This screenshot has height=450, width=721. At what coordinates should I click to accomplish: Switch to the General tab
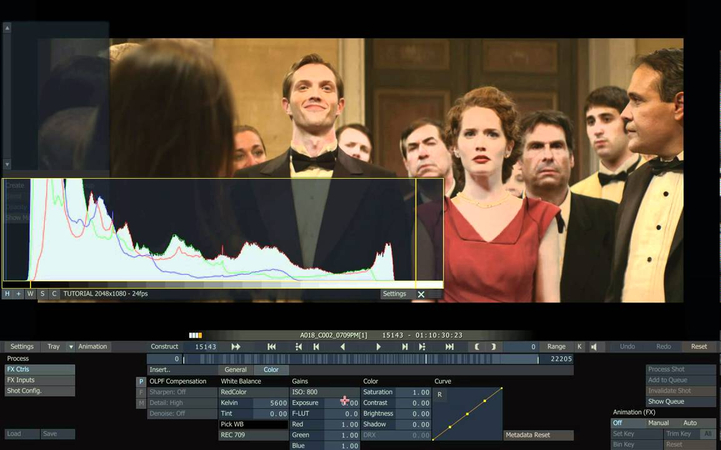point(236,370)
